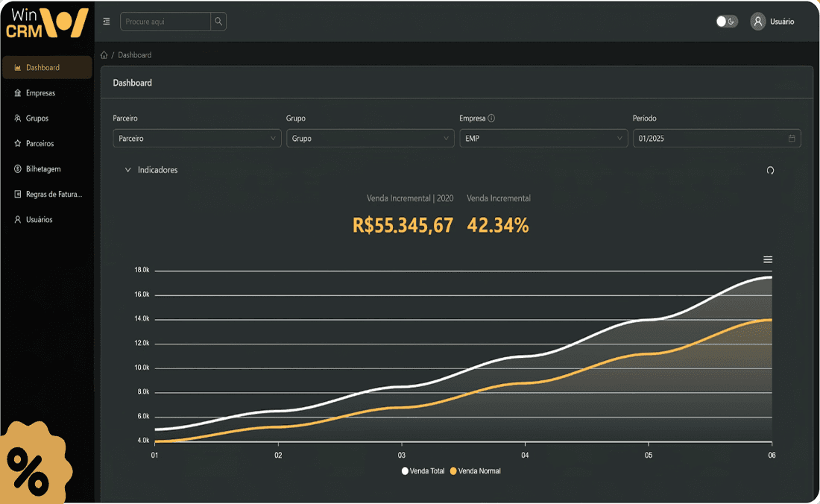Collapse the Indicadores section

(127, 170)
